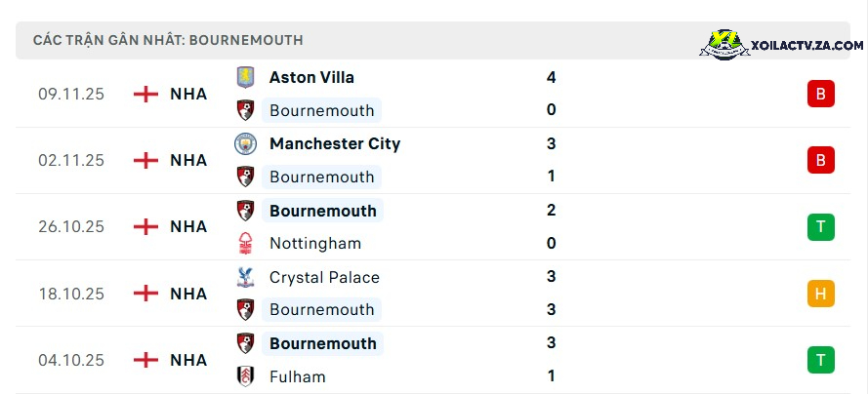Click Bournemouth crest in 09.11.25 match

tap(245, 110)
